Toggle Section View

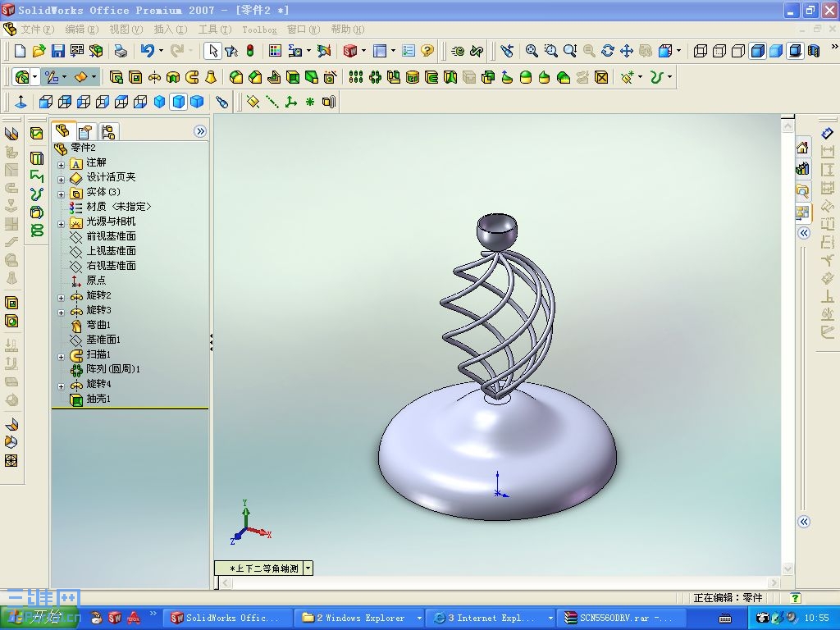814,51
